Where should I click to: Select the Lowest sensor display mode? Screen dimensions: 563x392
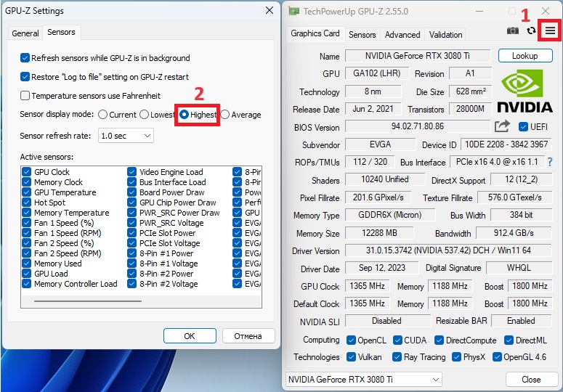point(144,115)
